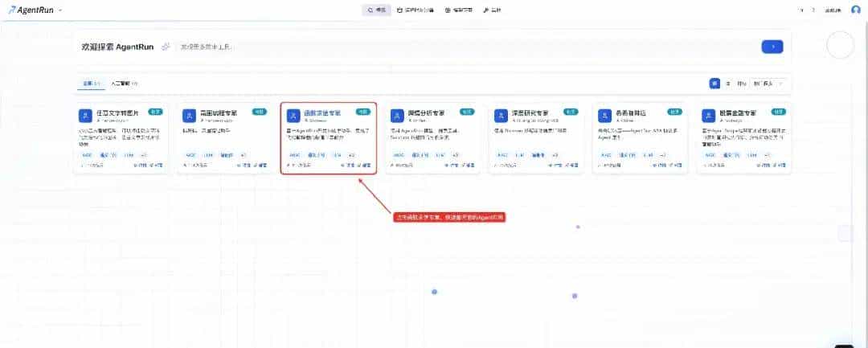
Task: Open the third top navigation tab
Action: point(459,10)
